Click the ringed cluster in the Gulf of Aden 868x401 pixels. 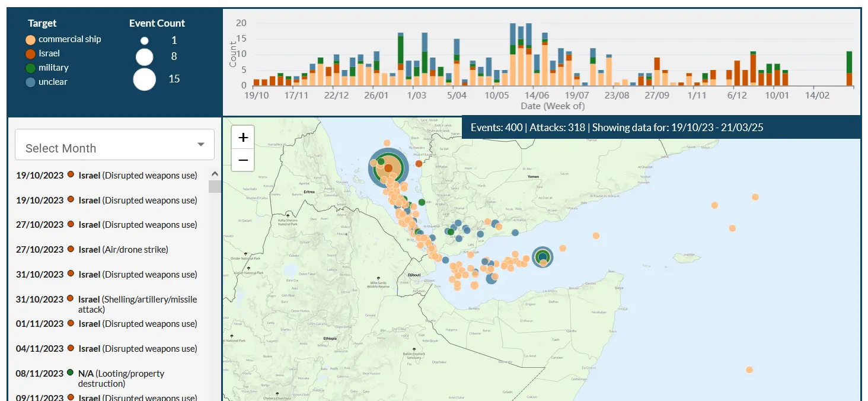[542, 257]
